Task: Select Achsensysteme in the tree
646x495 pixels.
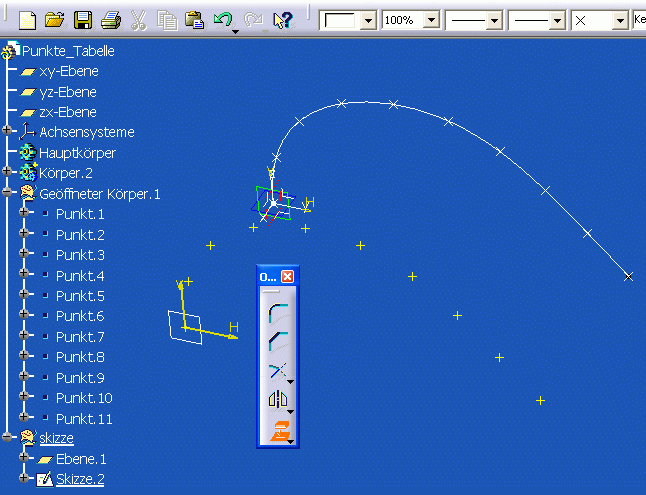Action: click(87, 132)
